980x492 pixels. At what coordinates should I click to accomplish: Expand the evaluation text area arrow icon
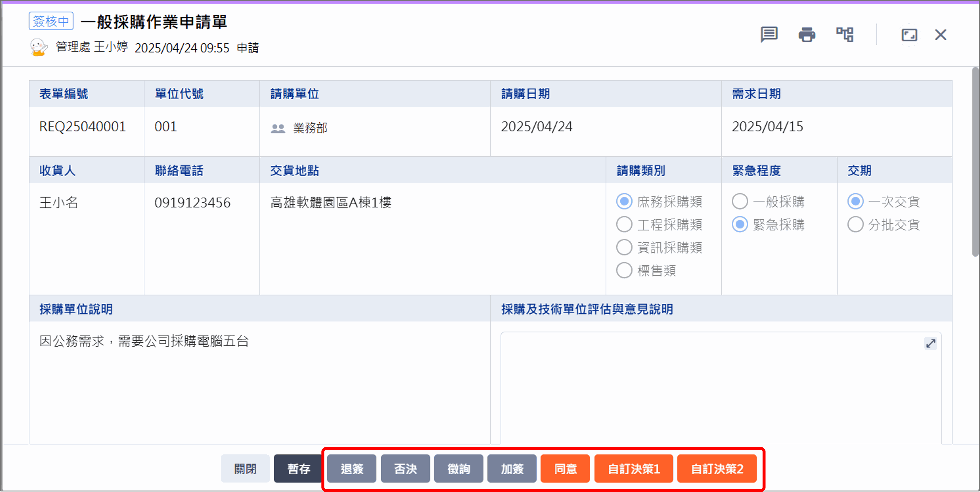click(931, 343)
